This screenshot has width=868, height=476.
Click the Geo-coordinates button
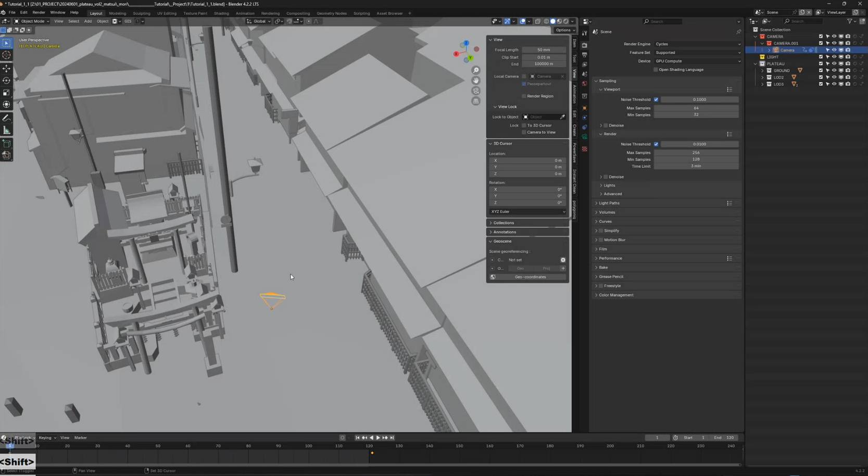[x=530, y=277]
